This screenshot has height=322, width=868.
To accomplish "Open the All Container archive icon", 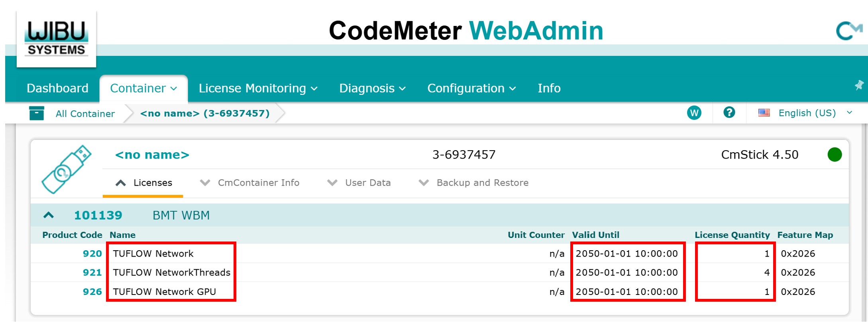I will [37, 113].
